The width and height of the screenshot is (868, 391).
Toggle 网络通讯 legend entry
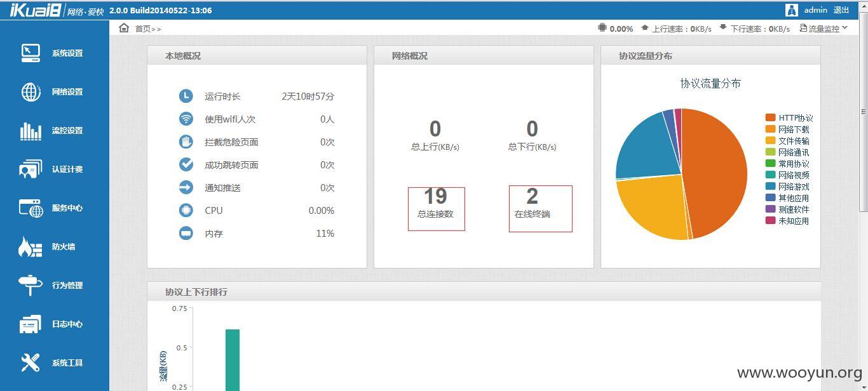click(x=787, y=152)
